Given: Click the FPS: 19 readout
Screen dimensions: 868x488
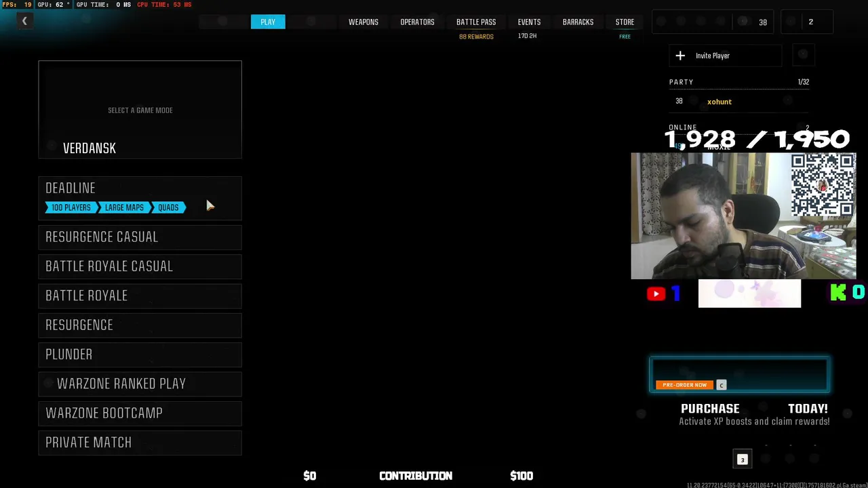Looking at the screenshot, I should pos(17,5).
